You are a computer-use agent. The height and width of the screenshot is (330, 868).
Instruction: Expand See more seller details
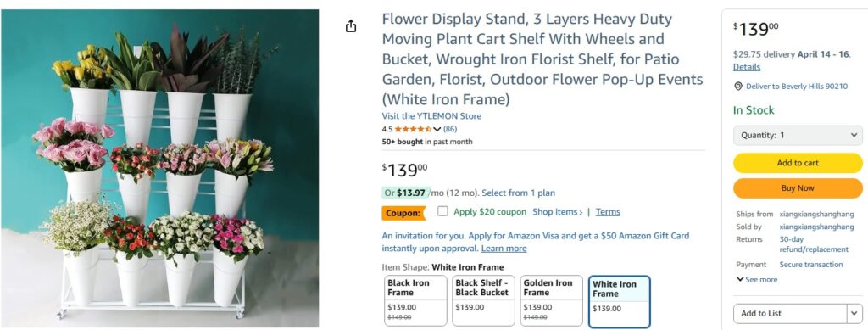pyautogui.click(x=757, y=280)
